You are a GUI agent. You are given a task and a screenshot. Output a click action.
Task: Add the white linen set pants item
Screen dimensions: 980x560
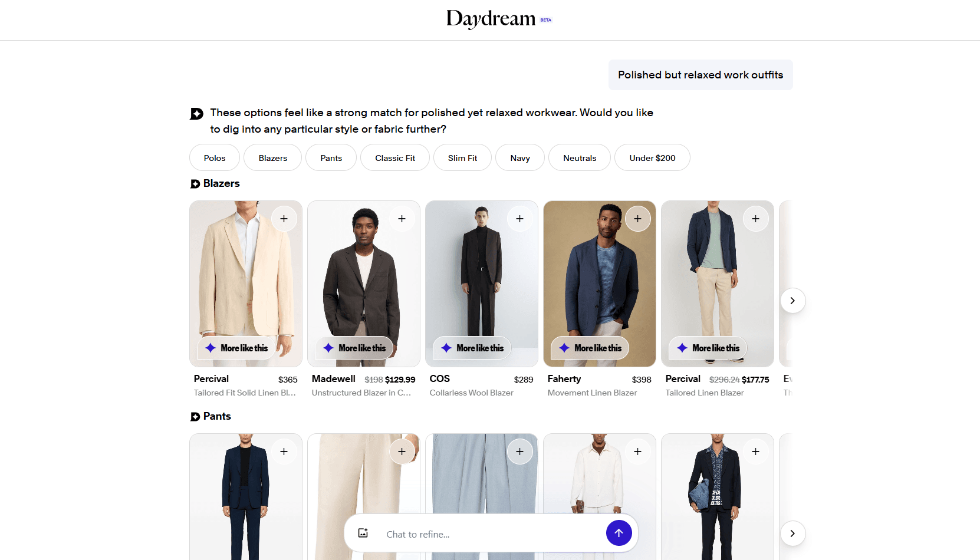pyautogui.click(x=637, y=452)
